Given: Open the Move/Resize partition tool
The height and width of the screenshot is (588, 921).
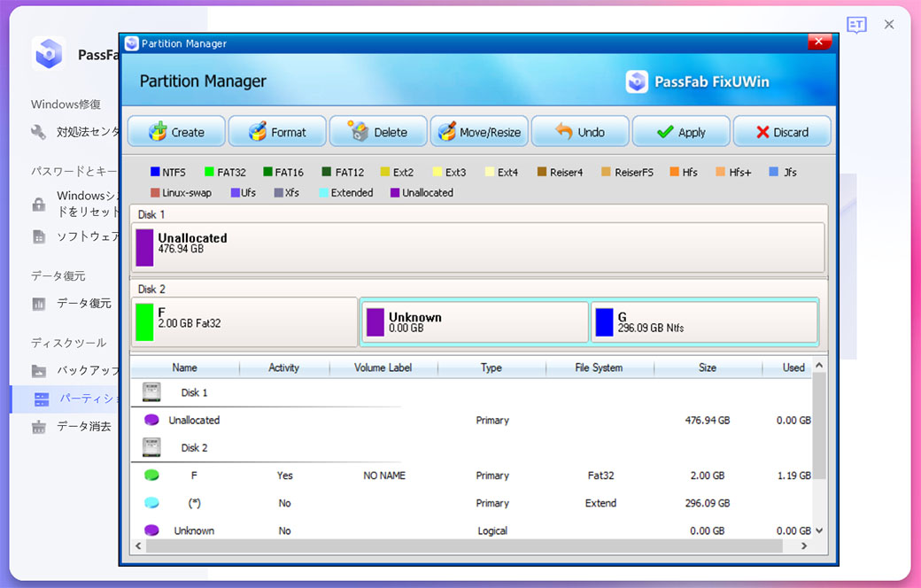Looking at the screenshot, I should point(479,132).
